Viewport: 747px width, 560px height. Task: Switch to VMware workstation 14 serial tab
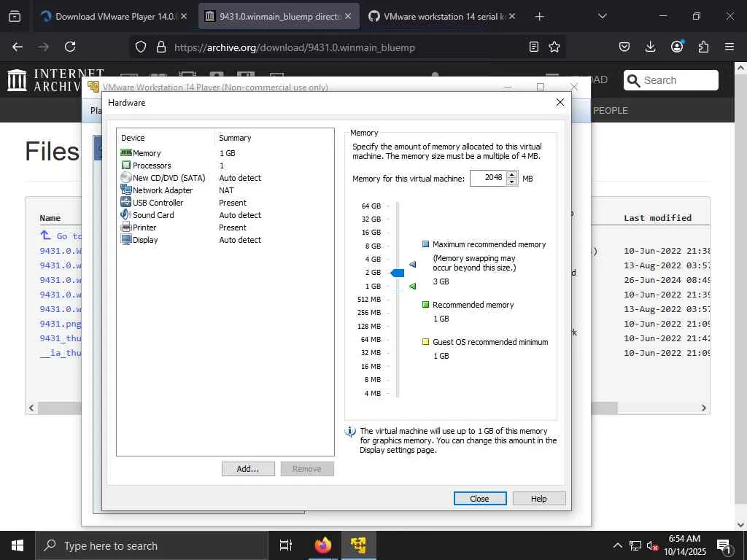point(441,16)
